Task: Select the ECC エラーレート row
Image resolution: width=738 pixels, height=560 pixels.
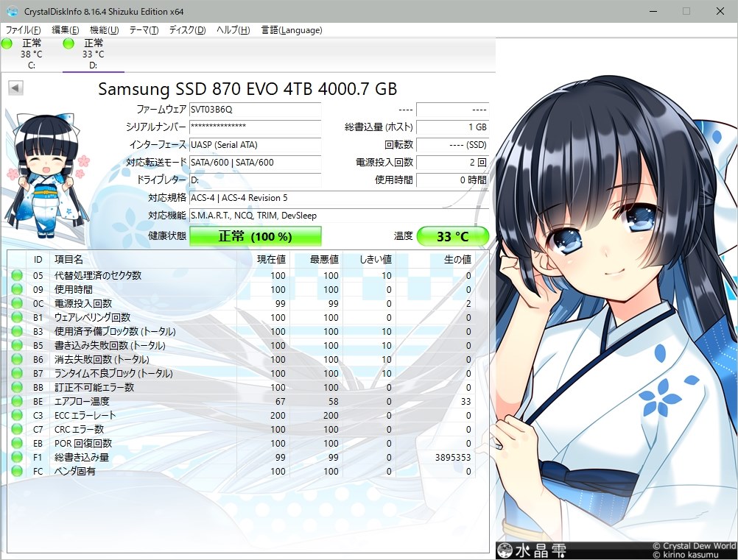Action: click(x=241, y=415)
